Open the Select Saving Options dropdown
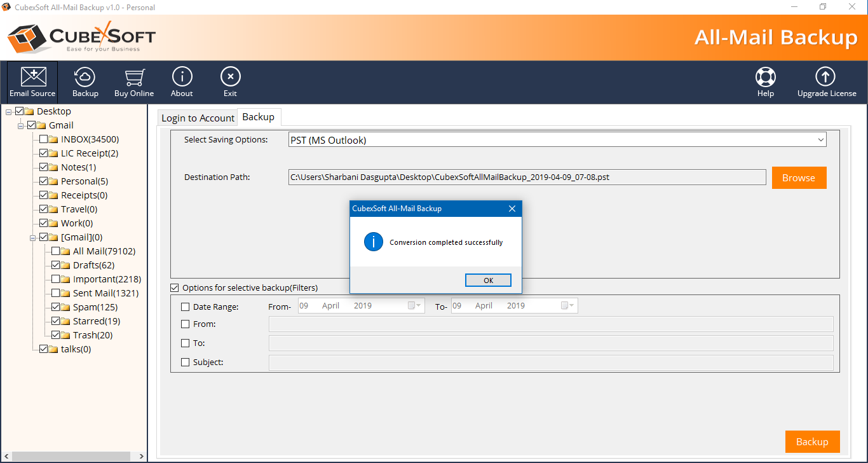The height and width of the screenshot is (463, 868). pos(820,140)
